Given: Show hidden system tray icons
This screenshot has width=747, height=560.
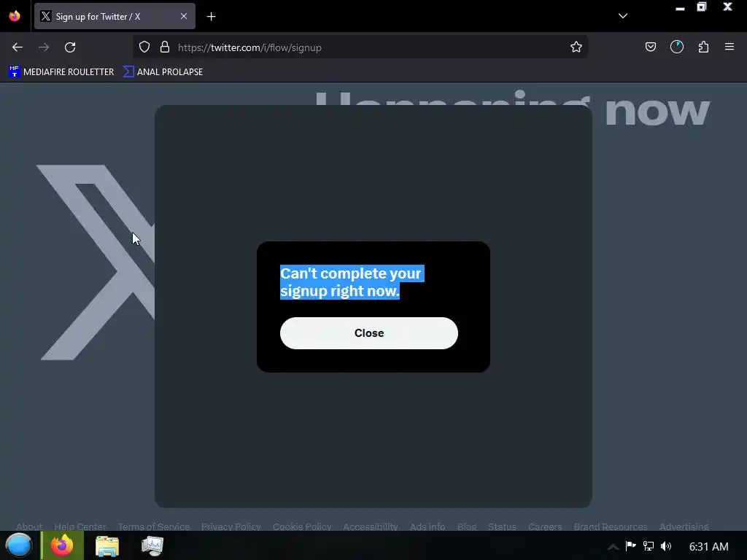Looking at the screenshot, I should [x=613, y=547].
